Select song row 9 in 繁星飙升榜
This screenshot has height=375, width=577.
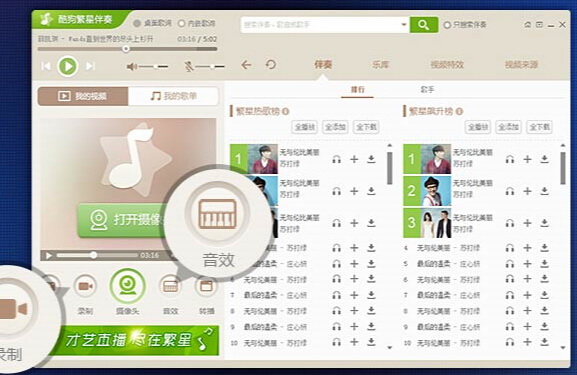click(x=477, y=327)
